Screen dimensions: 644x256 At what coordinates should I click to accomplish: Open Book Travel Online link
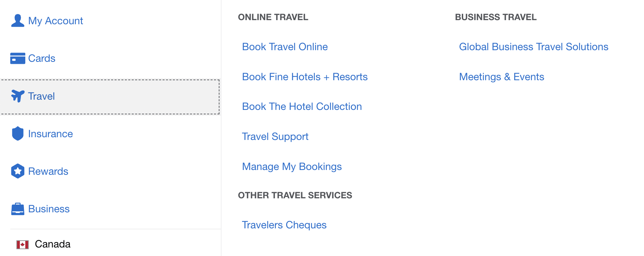tap(285, 47)
